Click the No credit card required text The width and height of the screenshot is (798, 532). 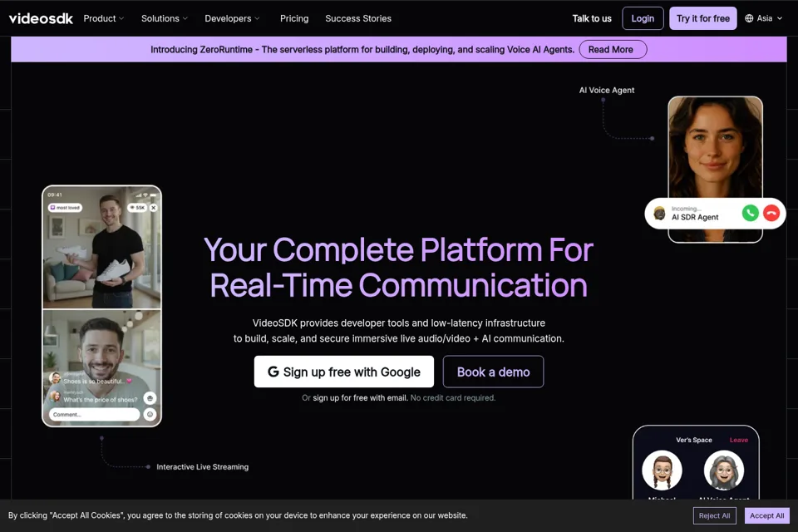(453, 398)
